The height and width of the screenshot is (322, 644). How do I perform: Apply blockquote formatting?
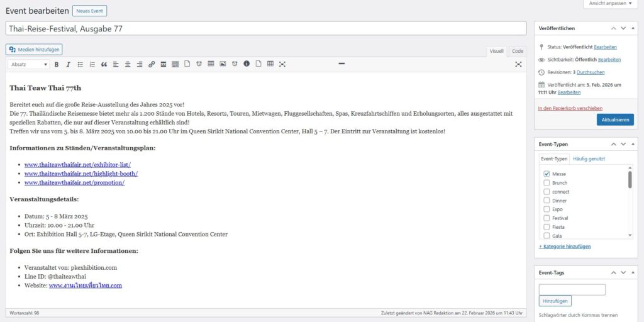(104, 64)
